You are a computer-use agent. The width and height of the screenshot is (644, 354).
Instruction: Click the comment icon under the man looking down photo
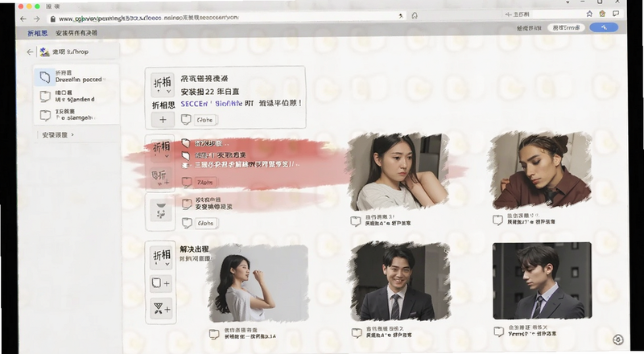tap(498, 331)
